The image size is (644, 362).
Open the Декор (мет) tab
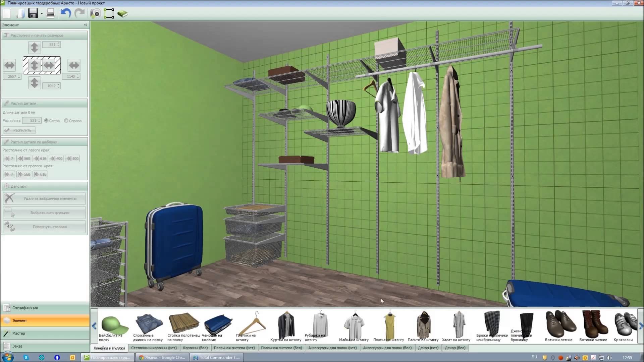(428, 348)
